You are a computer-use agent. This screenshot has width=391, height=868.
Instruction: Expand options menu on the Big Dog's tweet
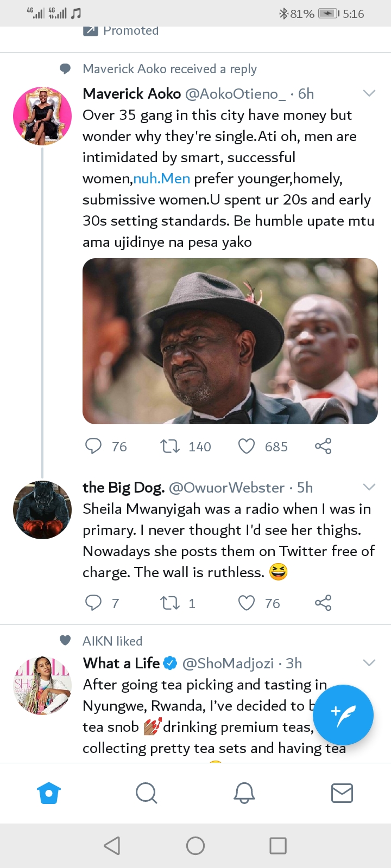pyautogui.click(x=369, y=487)
